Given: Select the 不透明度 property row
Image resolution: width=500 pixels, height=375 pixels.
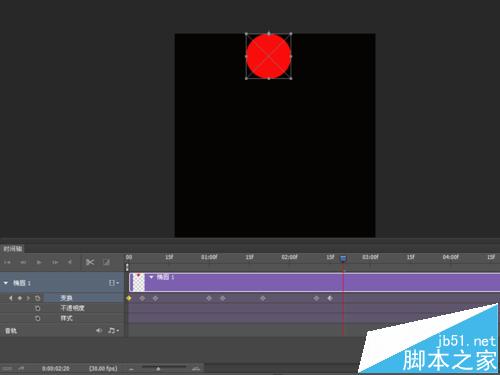Looking at the screenshot, I should (x=62, y=308).
